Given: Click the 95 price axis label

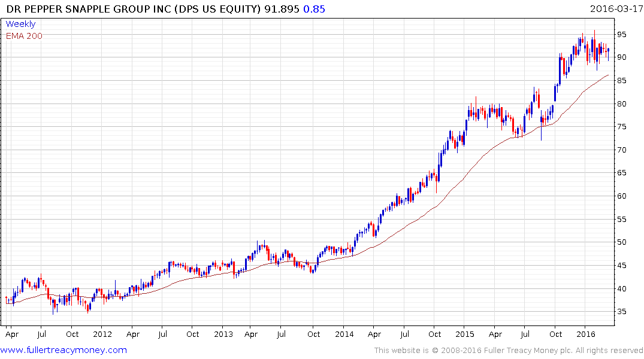Looking at the screenshot, I should click(x=621, y=35).
